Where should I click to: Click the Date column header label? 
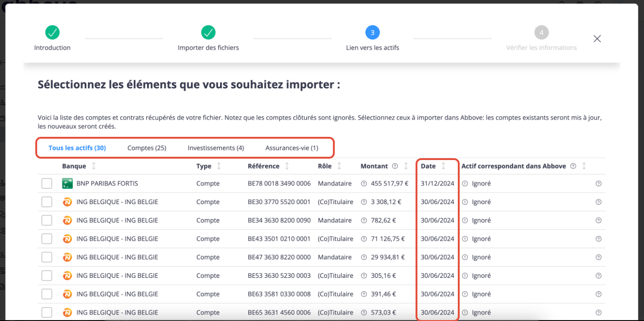pyautogui.click(x=428, y=166)
